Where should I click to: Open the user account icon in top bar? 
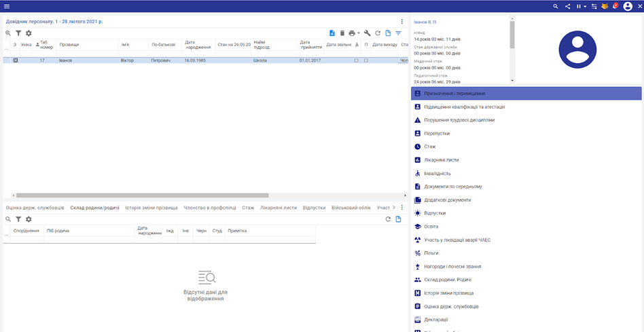628,6
